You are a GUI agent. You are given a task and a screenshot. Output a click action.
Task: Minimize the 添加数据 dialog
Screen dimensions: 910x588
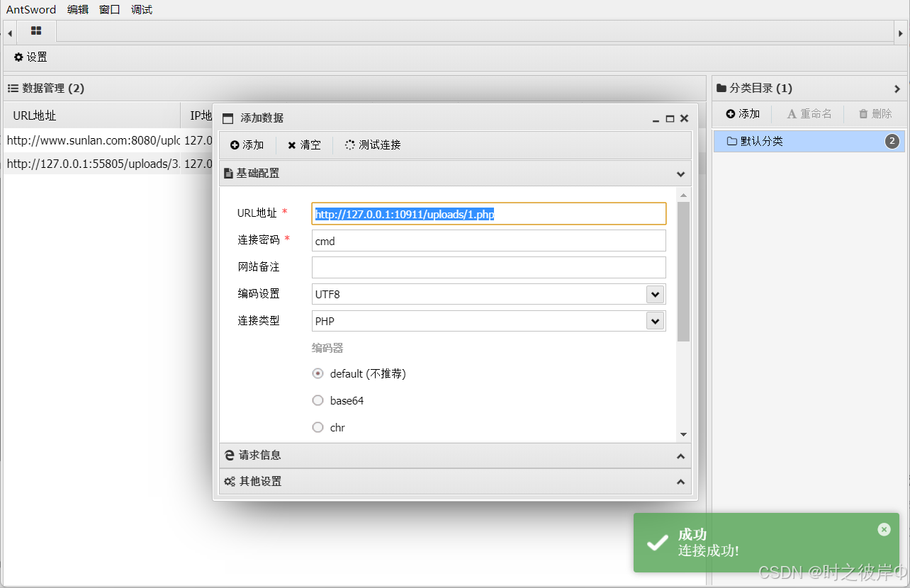click(x=656, y=119)
